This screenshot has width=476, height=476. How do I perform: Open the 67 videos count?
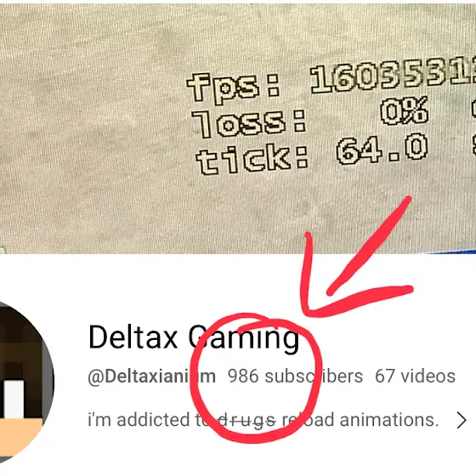pos(415,377)
